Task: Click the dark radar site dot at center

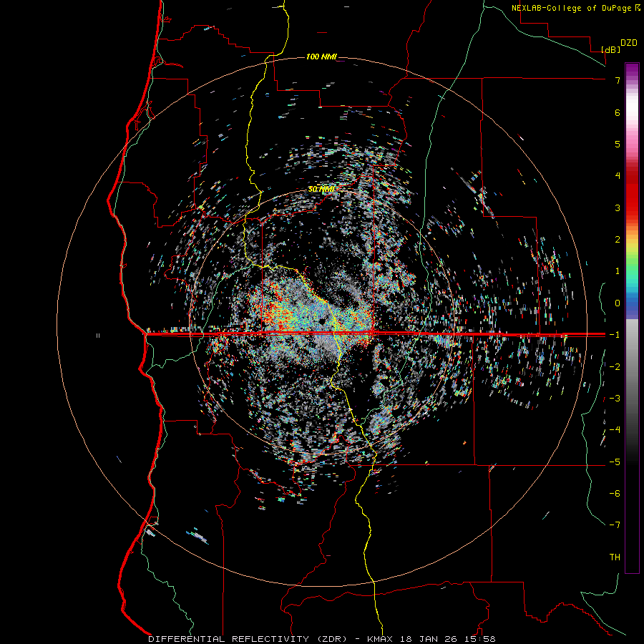Action: [x=321, y=321]
